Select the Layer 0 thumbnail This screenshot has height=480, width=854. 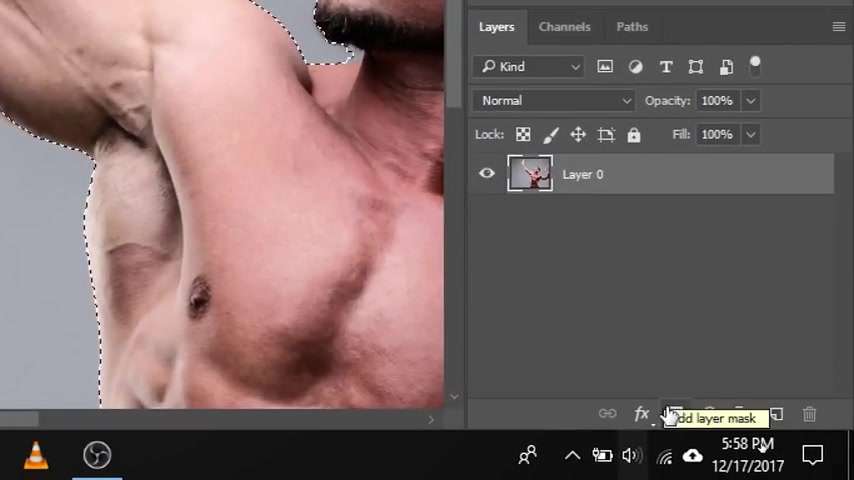[x=530, y=173]
